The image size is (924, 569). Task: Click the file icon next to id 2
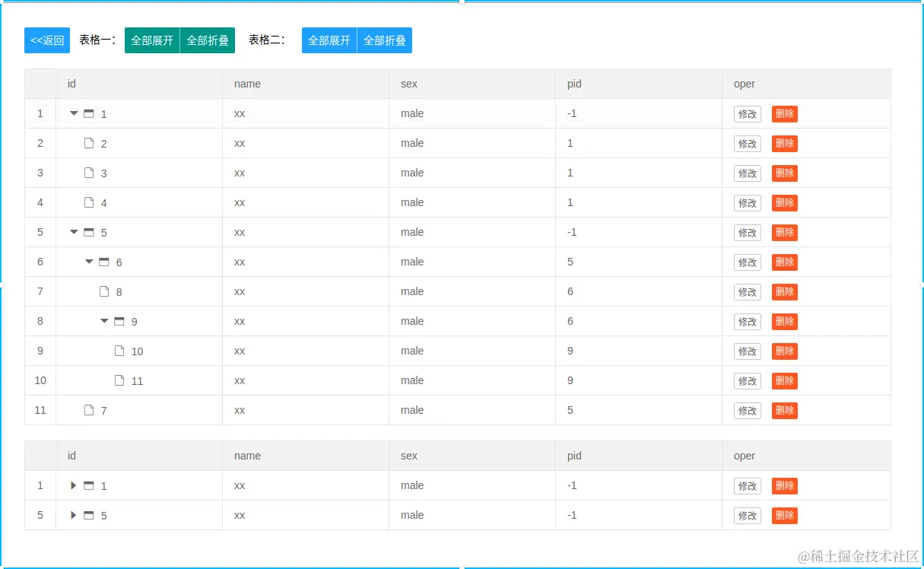pyautogui.click(x=89, y=143)
